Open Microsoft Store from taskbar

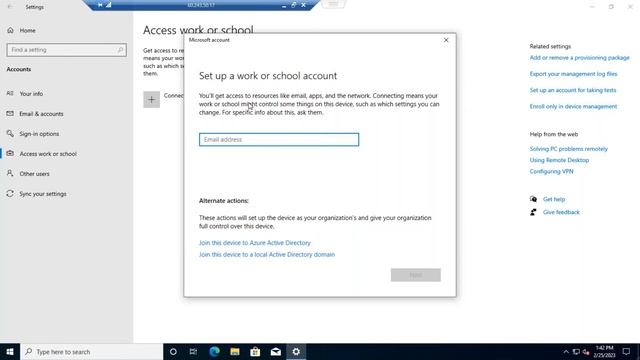[x=255, y=351]
